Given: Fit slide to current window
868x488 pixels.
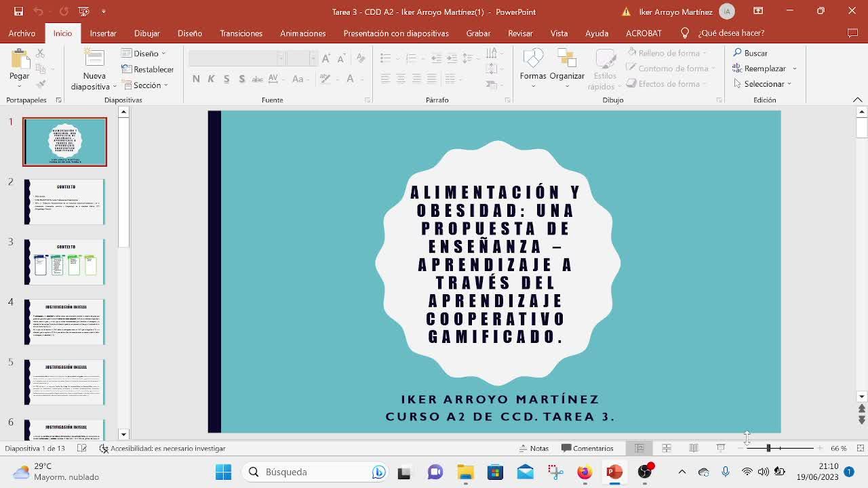Looking at the screenshot, I should (861, 448).
